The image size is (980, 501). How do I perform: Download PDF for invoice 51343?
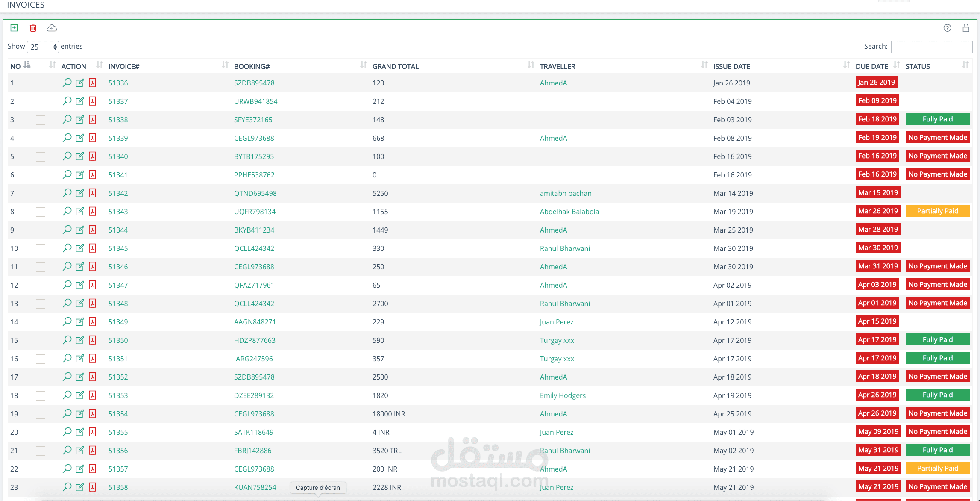tap(92, 211)
